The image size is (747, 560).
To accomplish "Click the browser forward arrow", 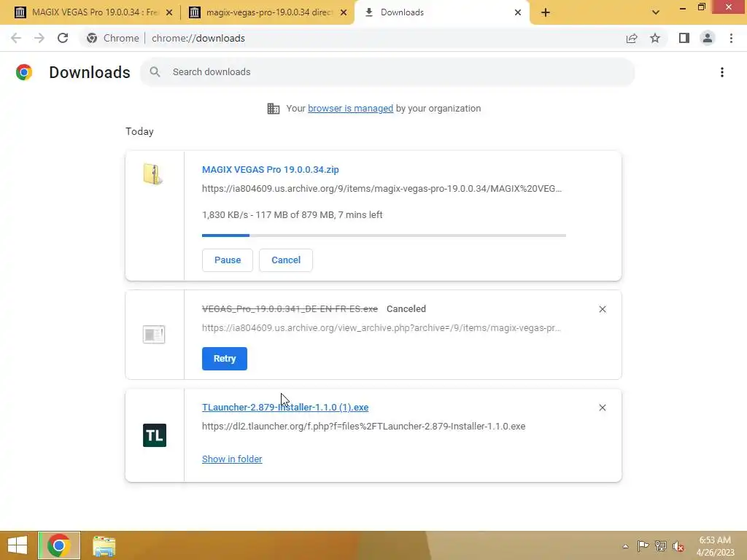I will [39, 38].
